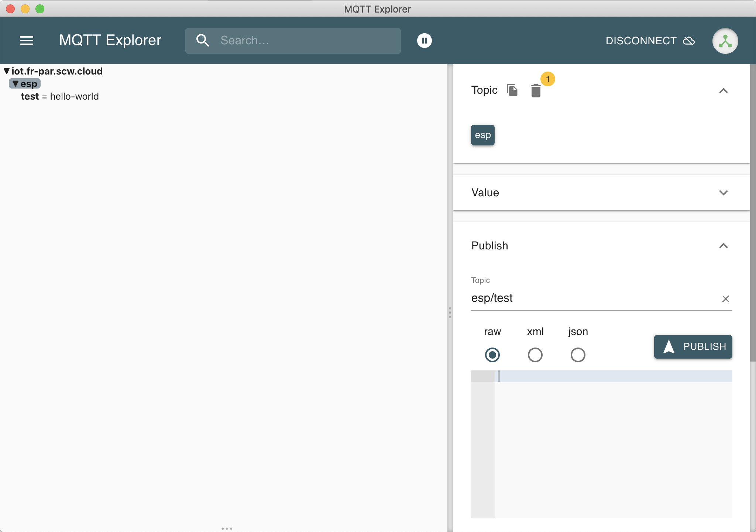Image resolution: width=756 pixels, height=532 pixels.
Task: Clear the publish topic field
Action: point(725,298)
